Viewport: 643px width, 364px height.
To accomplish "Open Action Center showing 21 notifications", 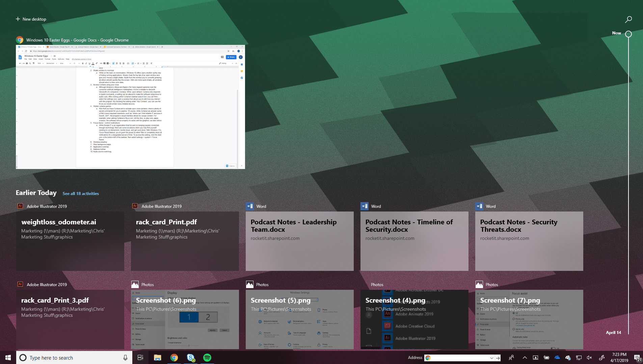I will 637,358.
